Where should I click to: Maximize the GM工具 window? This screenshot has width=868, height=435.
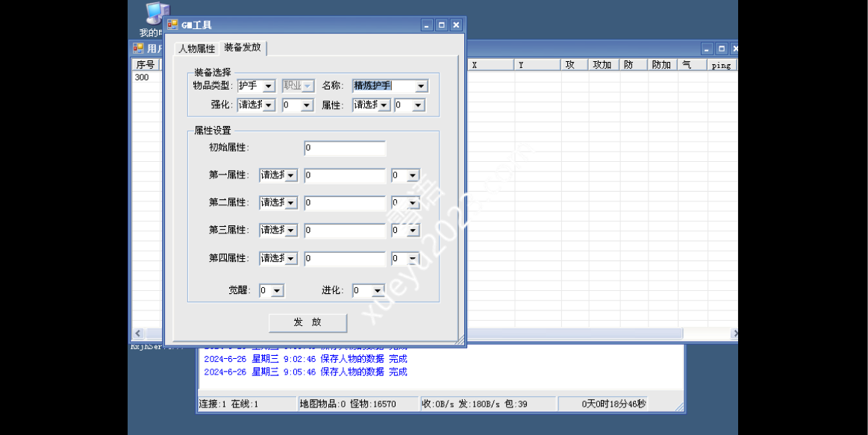[x=441, y=25]
